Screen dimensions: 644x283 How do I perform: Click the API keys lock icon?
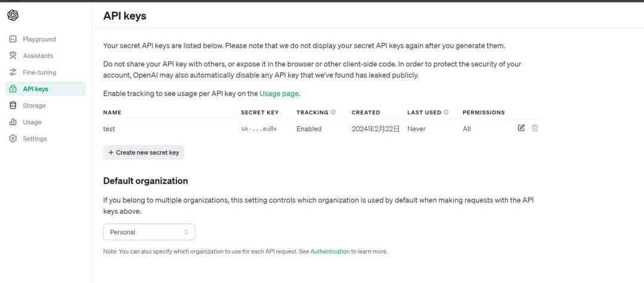pyautogui.click(x=13, y=89)
